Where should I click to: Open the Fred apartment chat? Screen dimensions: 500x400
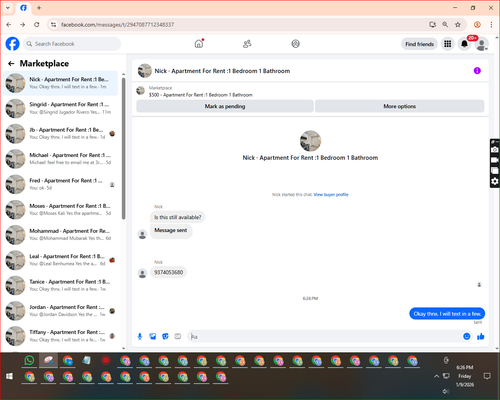(61, 184)
